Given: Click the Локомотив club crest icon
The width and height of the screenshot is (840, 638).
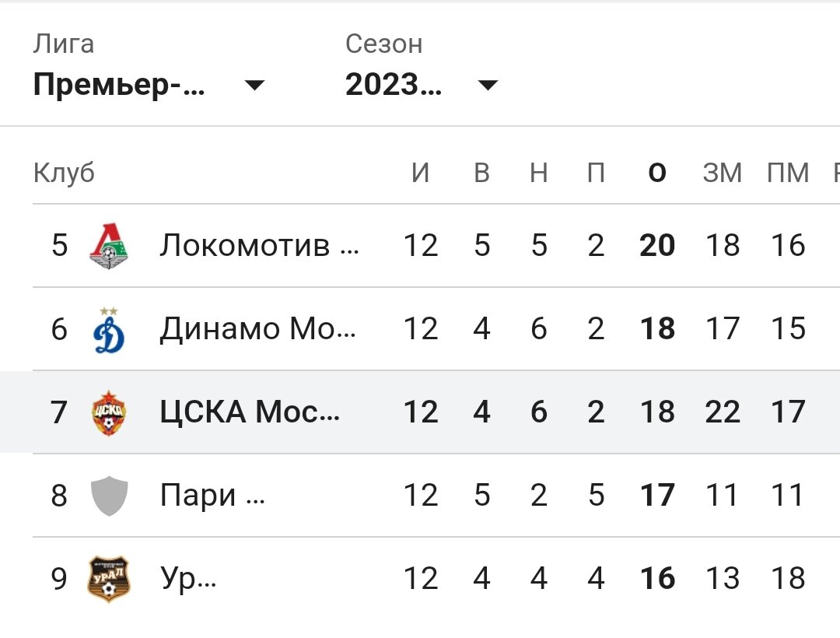Looking at the screenshot, I should (x=109, y=244).
